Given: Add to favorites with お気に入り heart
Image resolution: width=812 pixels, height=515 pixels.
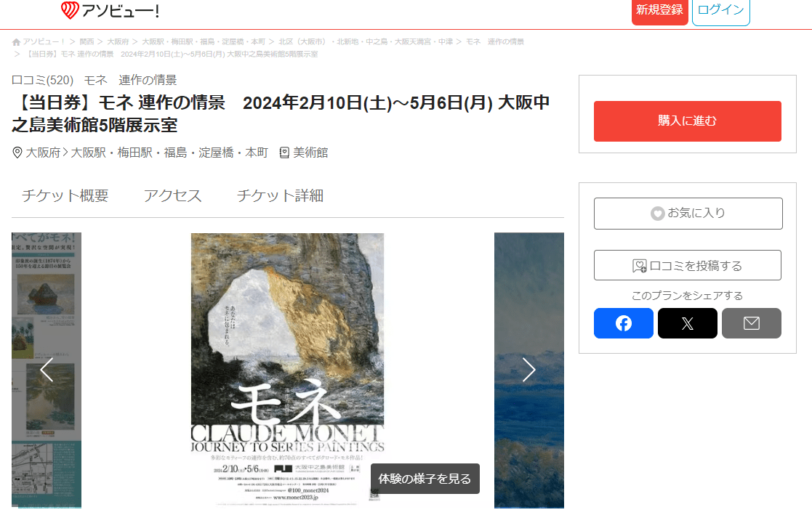Looking at the screenshot, I should pos(688,214).
